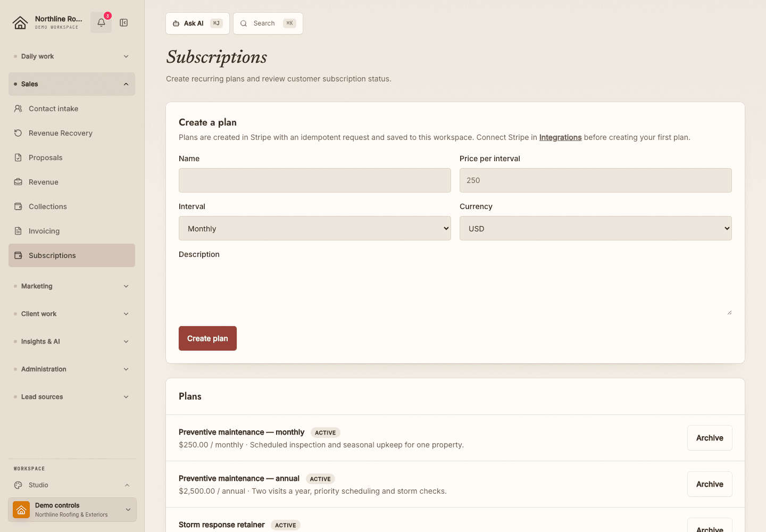Viewport: 766px width, 532px height.
Task: Open the Interval dropdown set to Monthly
Action: point(315,228)
